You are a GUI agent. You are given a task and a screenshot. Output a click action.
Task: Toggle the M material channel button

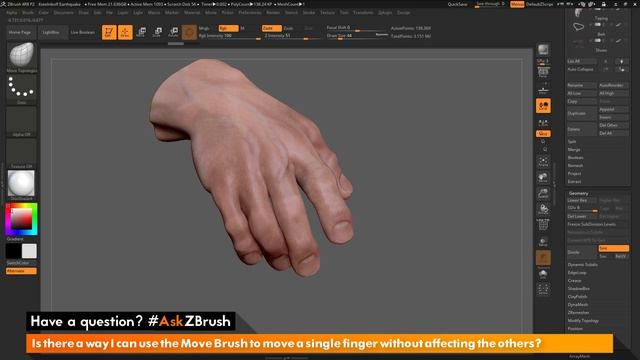click(x=242, y=28)
